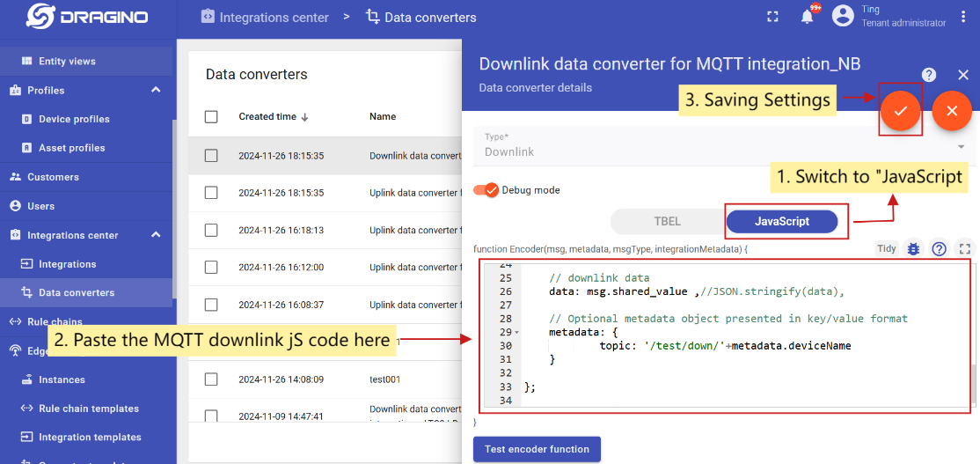Viewport: 980px width, 464px height.
Task: Discard changes with the orange X button
Action: [951, 111]
